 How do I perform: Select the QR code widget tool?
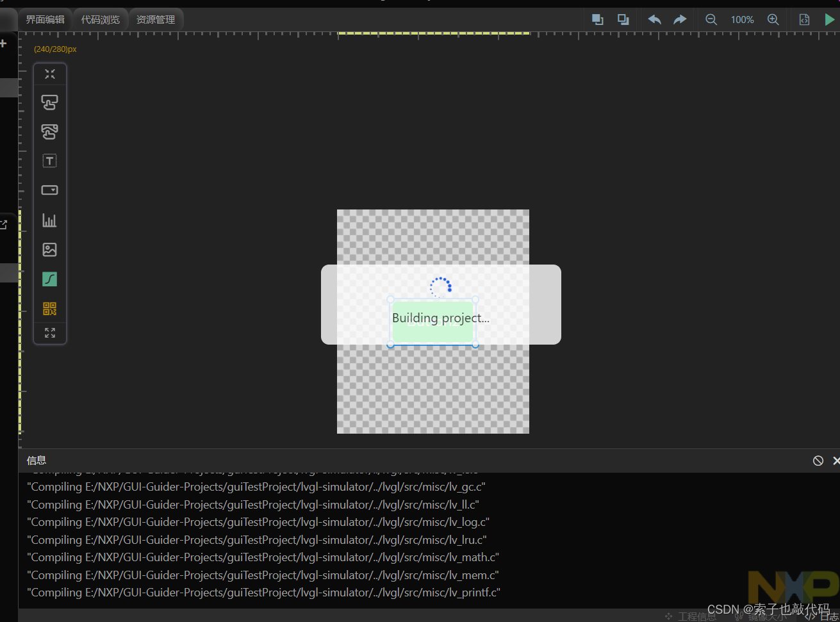[x=49, y=309]
